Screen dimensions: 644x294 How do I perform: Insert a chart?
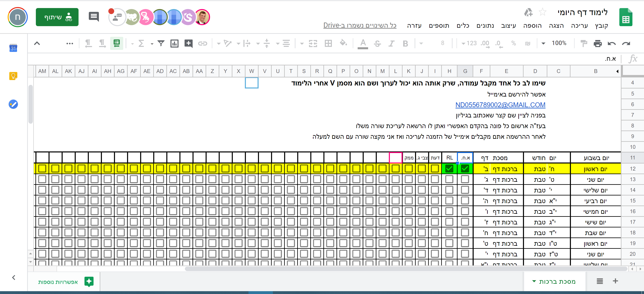point(175,43)
